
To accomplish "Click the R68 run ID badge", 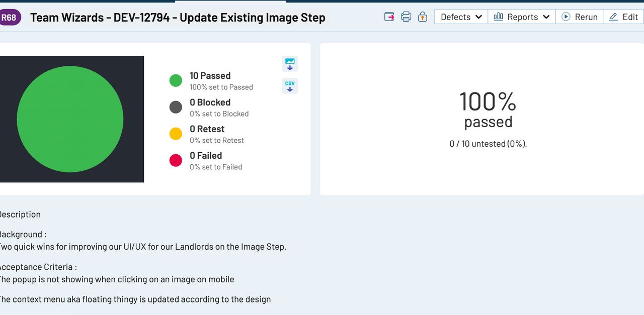I will [9, 17].
